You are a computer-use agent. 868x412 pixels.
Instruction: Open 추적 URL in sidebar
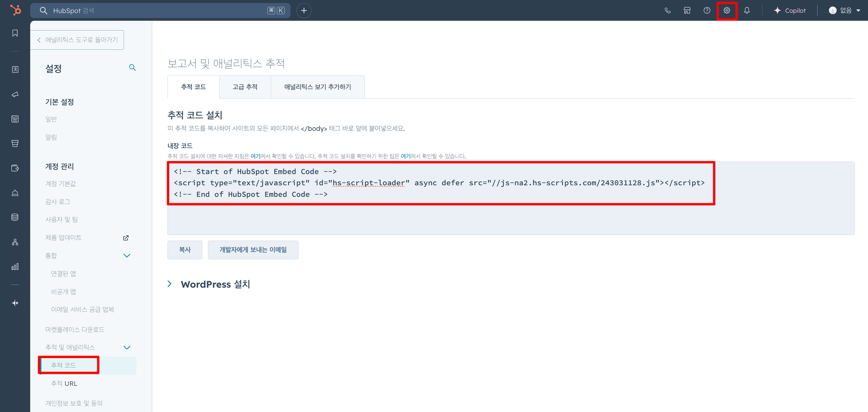pyautogui.click(x=64, y=384)
